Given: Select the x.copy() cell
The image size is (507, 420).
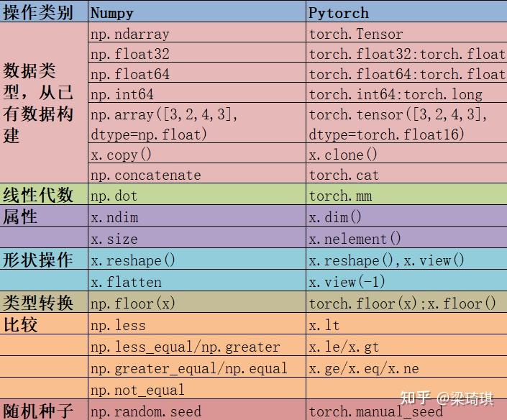Looking at the screenshot, I should 197,153.
